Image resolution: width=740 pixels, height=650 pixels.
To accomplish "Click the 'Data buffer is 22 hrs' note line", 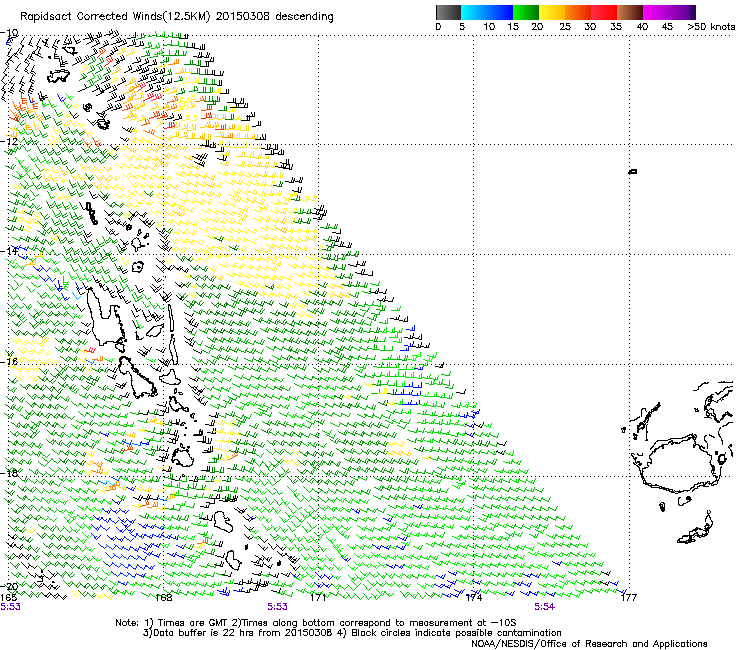I will click(x=352, y=633).
